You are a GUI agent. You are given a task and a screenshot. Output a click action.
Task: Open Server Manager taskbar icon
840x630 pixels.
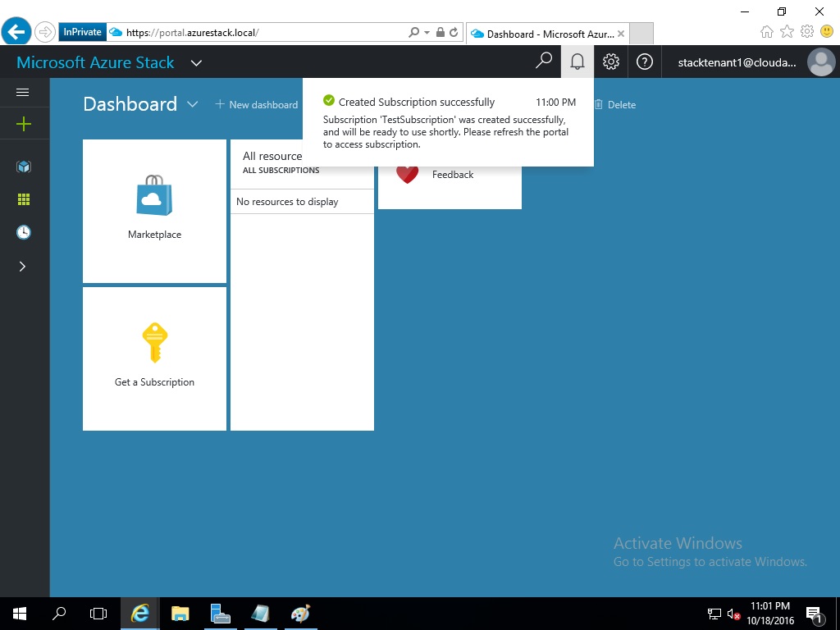(x=220, y=614)
